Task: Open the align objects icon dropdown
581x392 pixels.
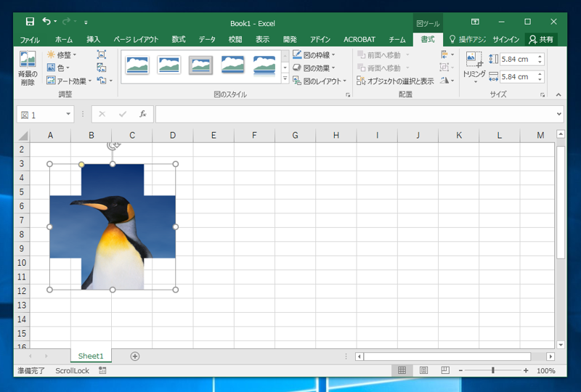Action: coord(447,55)
